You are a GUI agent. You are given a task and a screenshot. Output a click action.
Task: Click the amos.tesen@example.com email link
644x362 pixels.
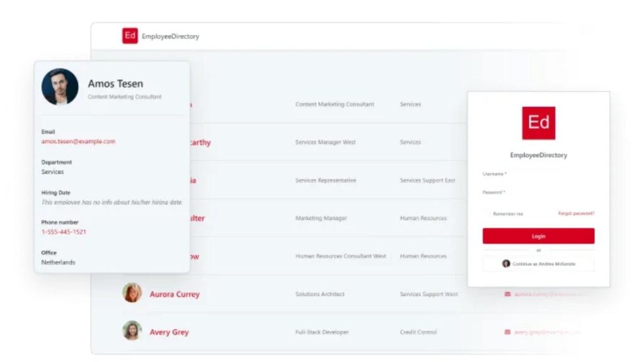click(x=77, y=141)
